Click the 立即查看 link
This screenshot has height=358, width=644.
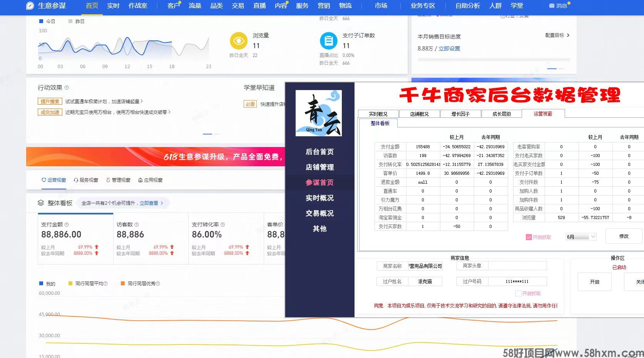click(149, 203)
